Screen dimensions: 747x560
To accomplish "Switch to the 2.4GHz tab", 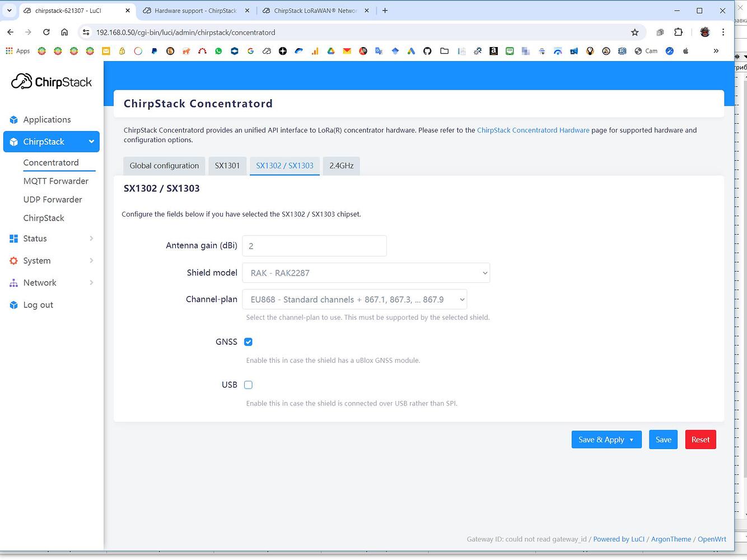I will click(342, 166).
